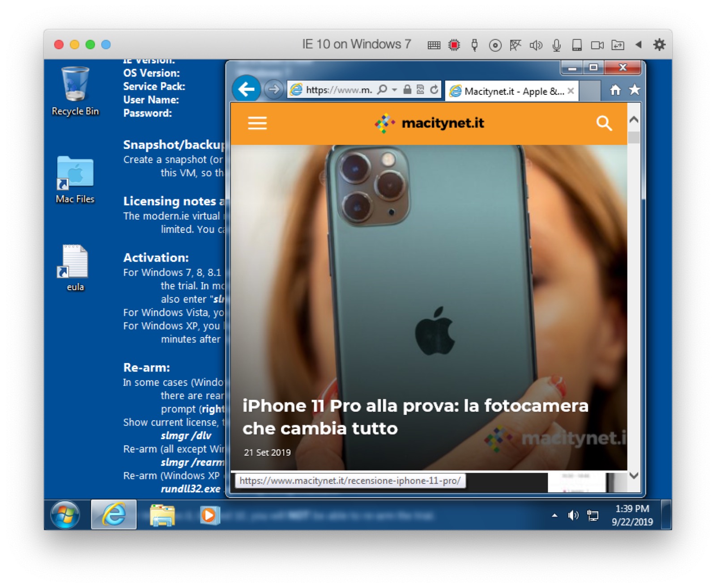Click the Internet Explorer taskbar button
The width and height of the screenshot is (716, 588).
114,514
